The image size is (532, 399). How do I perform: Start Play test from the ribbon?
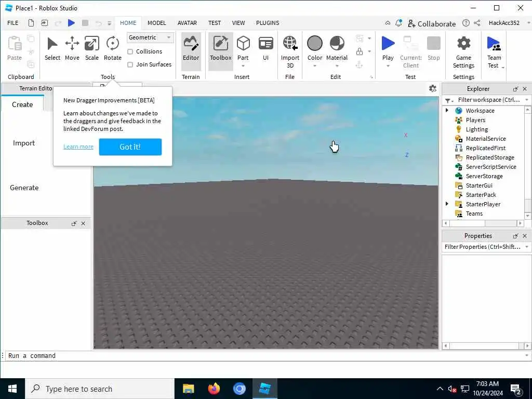(x=388, y=48)
